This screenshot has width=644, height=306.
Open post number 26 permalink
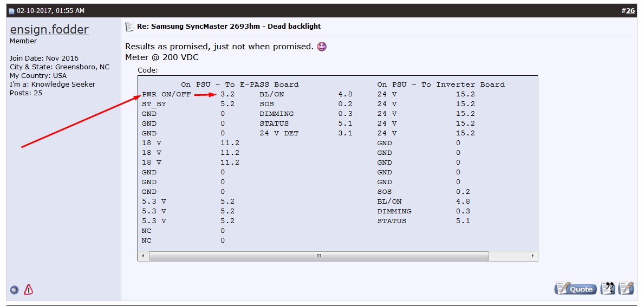tap(630, 11)
